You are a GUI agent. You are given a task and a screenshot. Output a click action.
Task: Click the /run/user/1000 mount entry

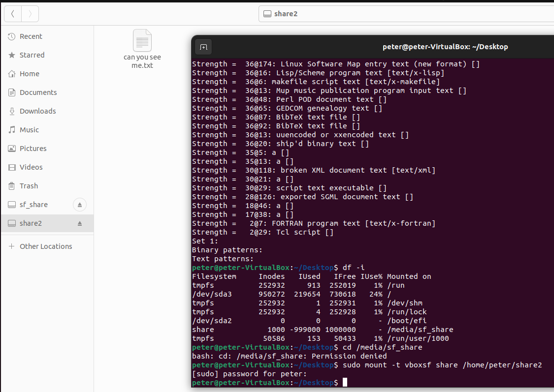[418, 338]
